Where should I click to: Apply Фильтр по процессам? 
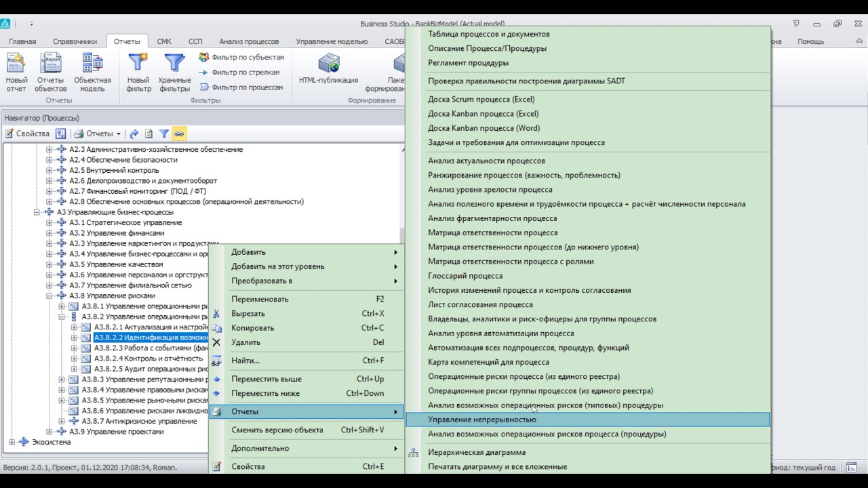(x=241, y=87)
